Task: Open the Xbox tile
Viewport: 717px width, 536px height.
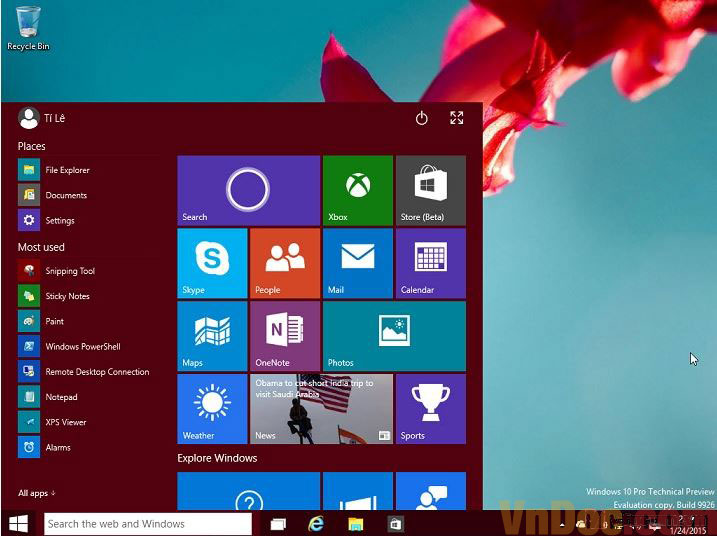Action: 358,191
